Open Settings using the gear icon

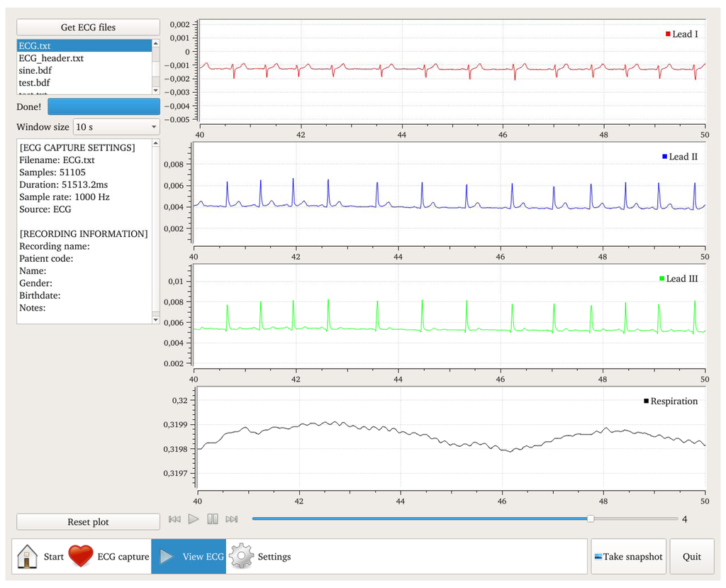(242, 556)
